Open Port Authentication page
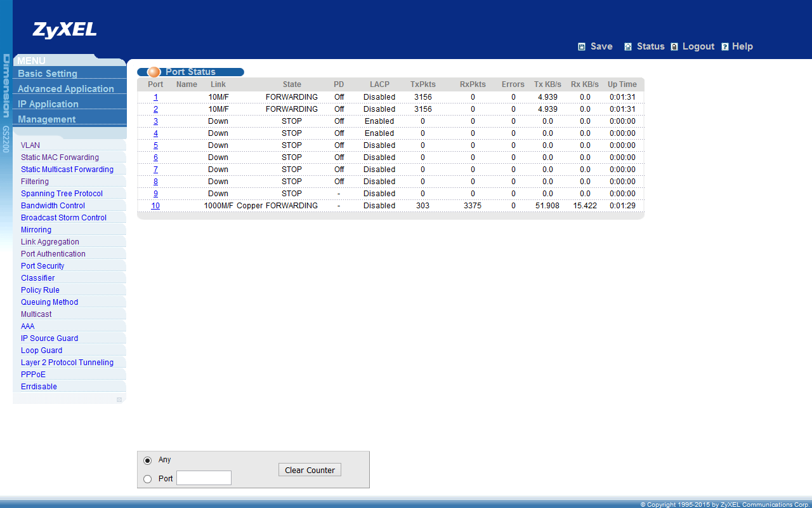 (x=53, y=254)
